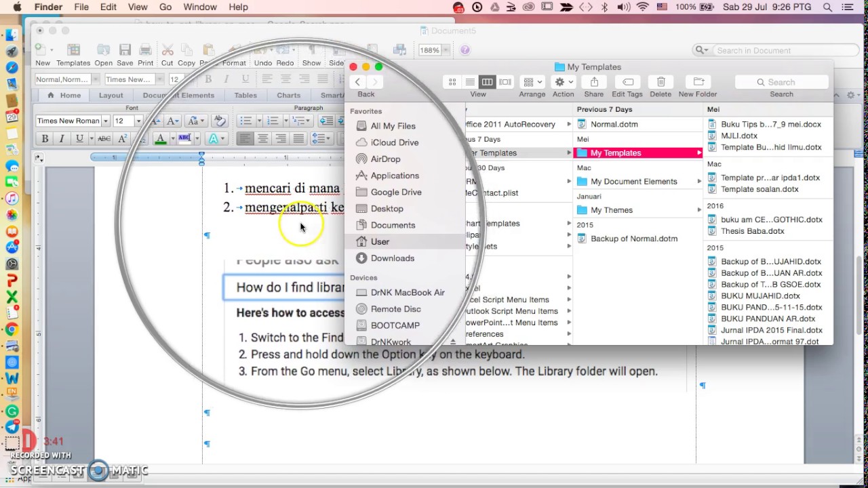868x488 pixels.
Task: Click the Delete trash icon in Finder
Action: pyautogui.click(x=660, y=82)
